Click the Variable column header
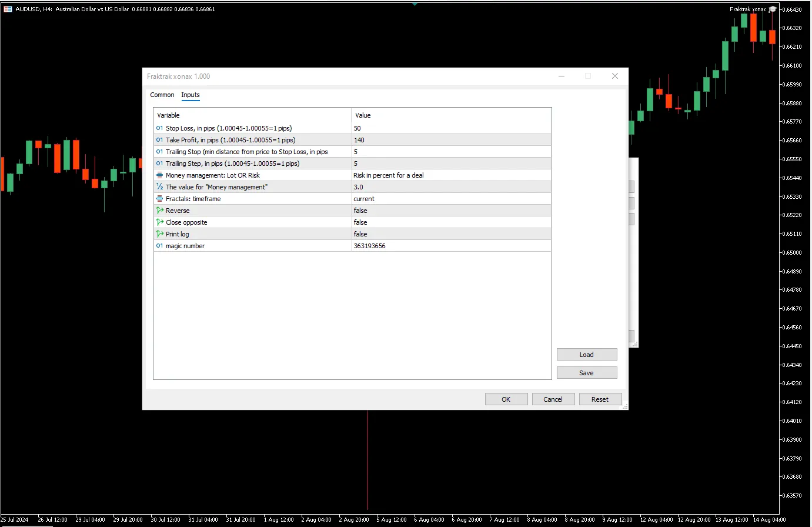Image resolution: width=812 pixels, height=527 pixels. 253,115
